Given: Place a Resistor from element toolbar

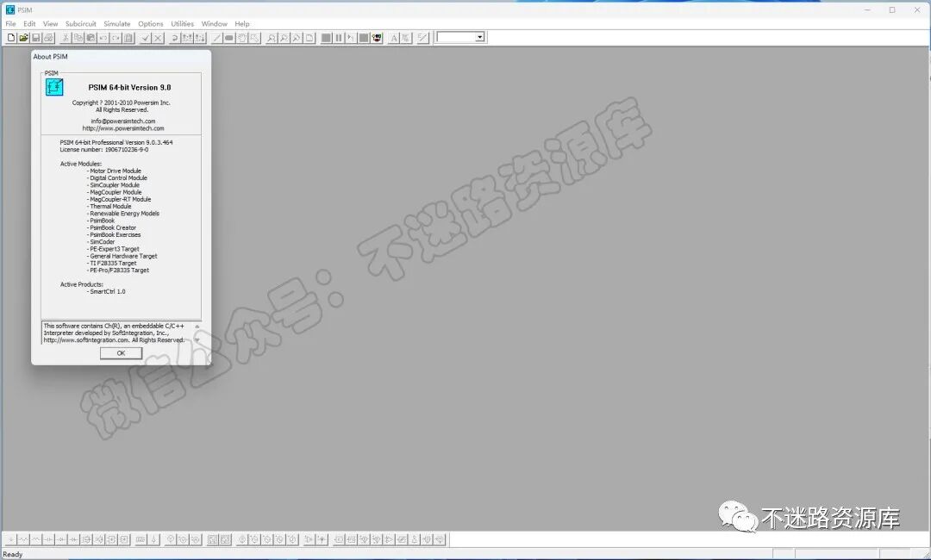Looking at the screenshot, I should pos(23,539).
